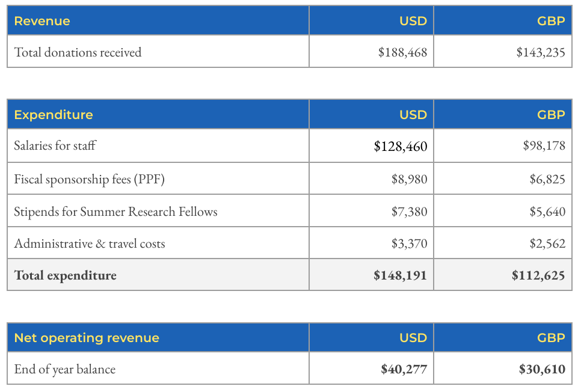Click the $112,625 total GBP value

pos(538,275)
